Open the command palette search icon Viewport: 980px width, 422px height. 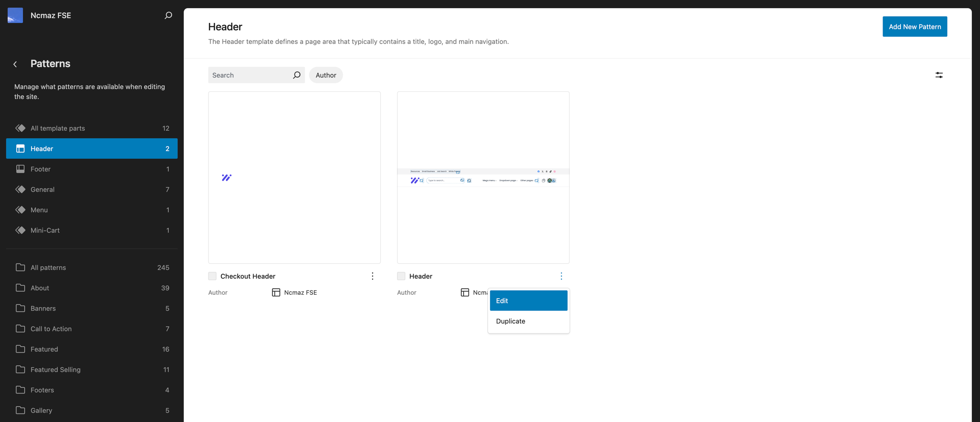(168, 15)
